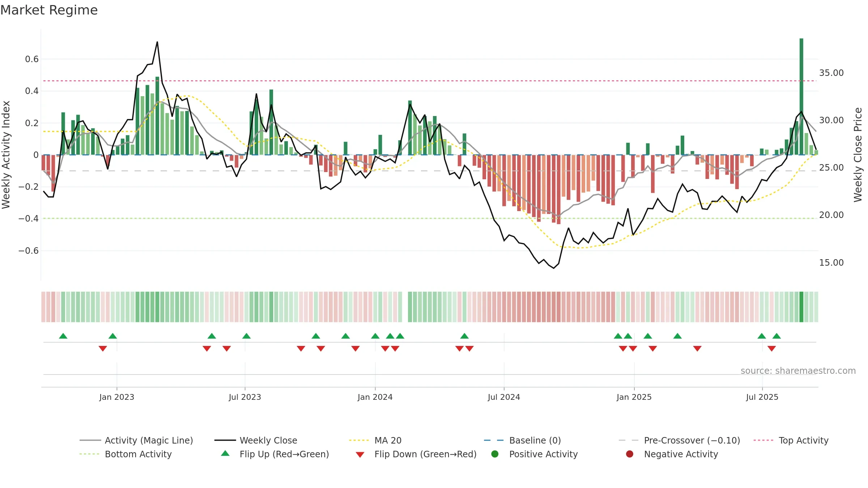Click the 15.00 price axis value
This screenshot has height=488, width=868.
(831, 262)
